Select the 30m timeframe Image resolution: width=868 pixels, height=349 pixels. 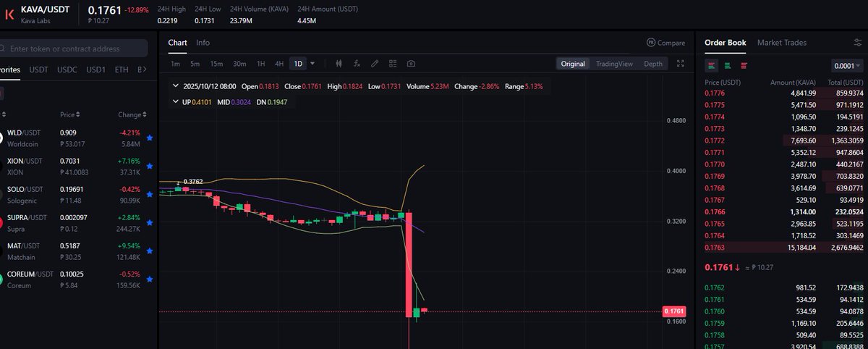239,64
